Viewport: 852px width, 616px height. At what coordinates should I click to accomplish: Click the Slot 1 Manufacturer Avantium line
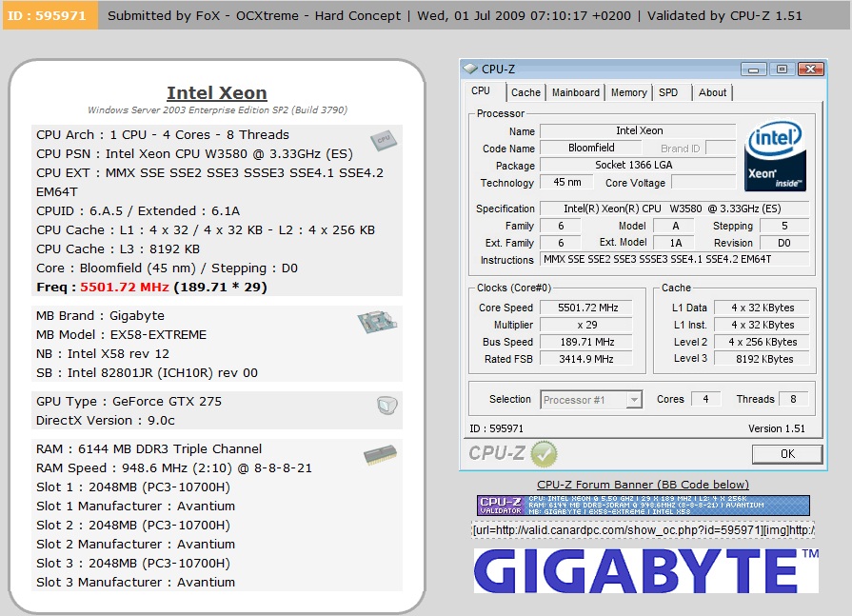click(x=135, y=507)
